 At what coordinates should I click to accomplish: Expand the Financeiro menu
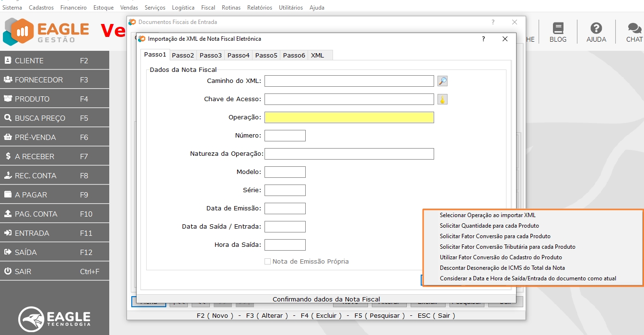pyautogui.click(x=73, y=8)
